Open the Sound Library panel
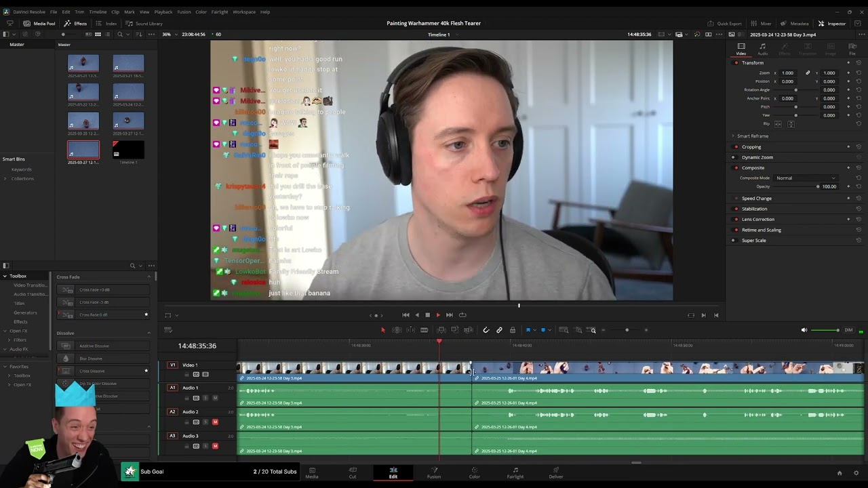This screenshot has height=488, width=868. point(144,24)
